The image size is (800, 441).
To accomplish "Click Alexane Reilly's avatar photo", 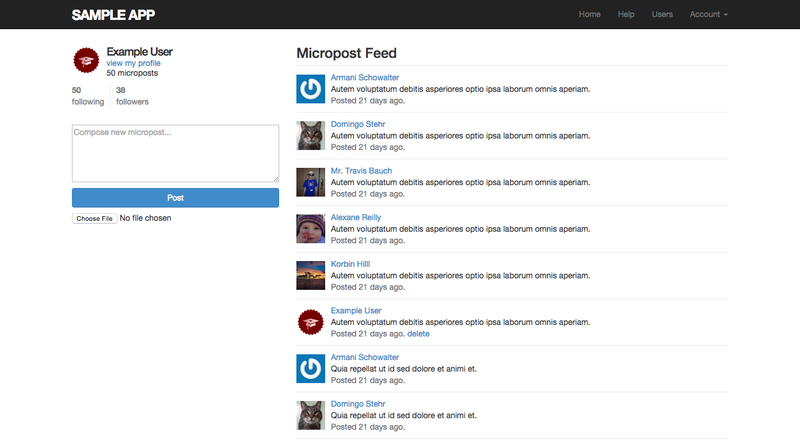I will coord(310,229).
